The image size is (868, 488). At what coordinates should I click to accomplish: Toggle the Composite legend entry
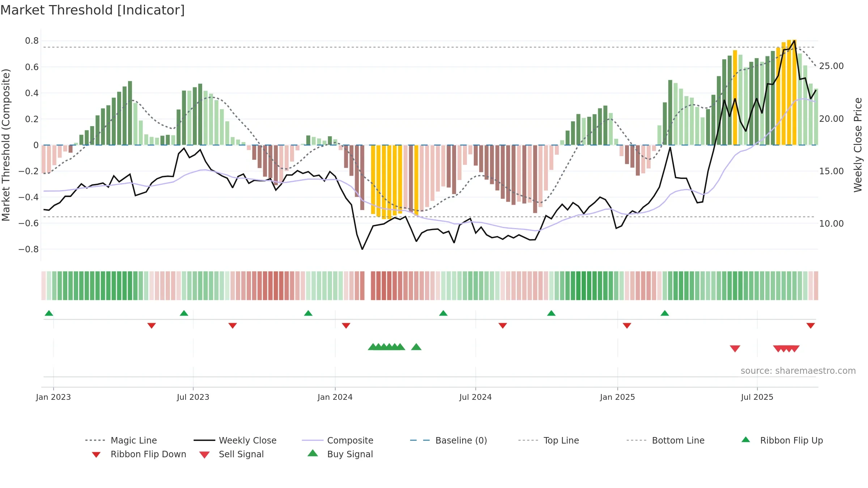pyautogui.click(x=337, y=440)
